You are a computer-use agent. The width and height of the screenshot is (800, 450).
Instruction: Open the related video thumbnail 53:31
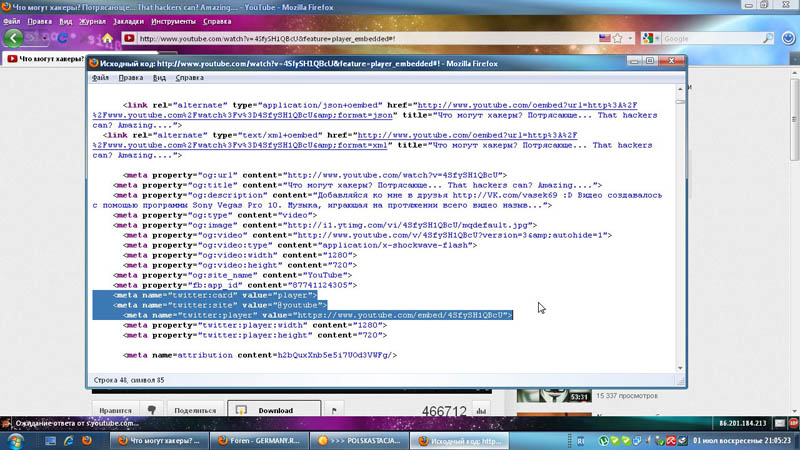coord(554,395)
